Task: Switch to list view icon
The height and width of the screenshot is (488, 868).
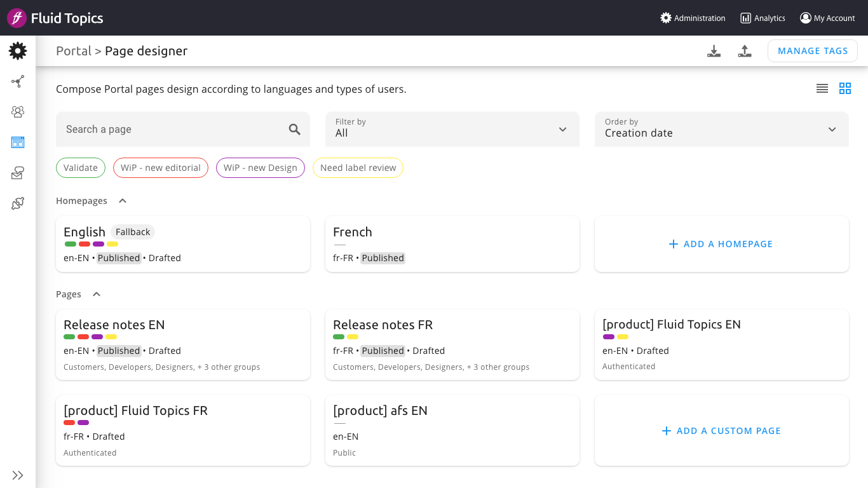Action: [x=822, y=88]
